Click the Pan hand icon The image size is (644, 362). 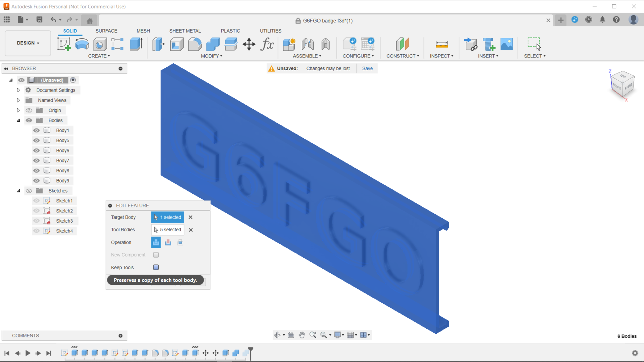tap(302, 335)
